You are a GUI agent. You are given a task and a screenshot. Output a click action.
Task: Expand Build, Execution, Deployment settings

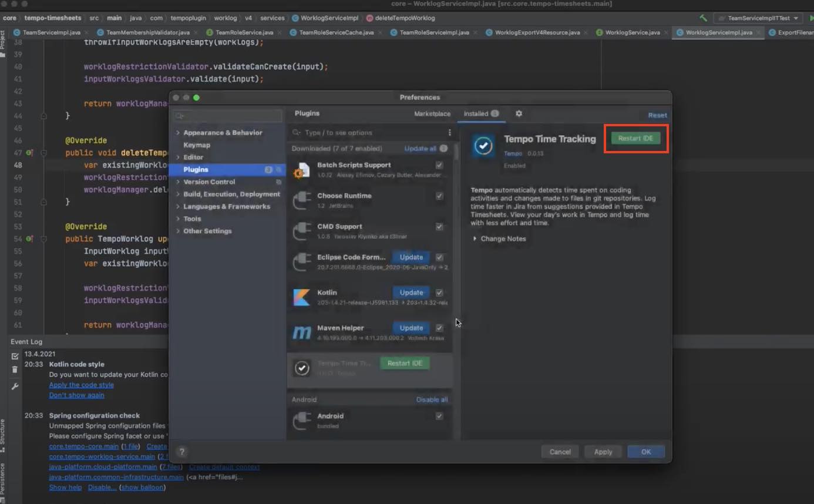(178, 194)
